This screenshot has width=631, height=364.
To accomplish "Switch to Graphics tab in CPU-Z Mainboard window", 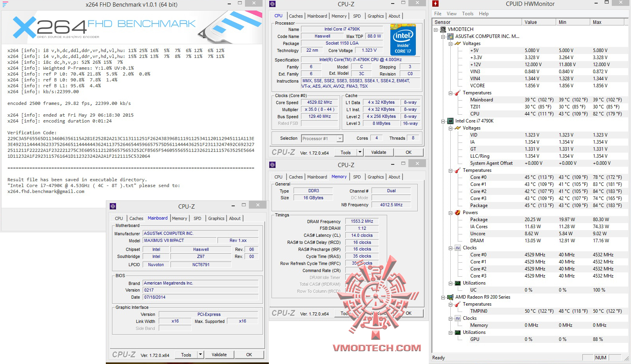I will (216, 218).
